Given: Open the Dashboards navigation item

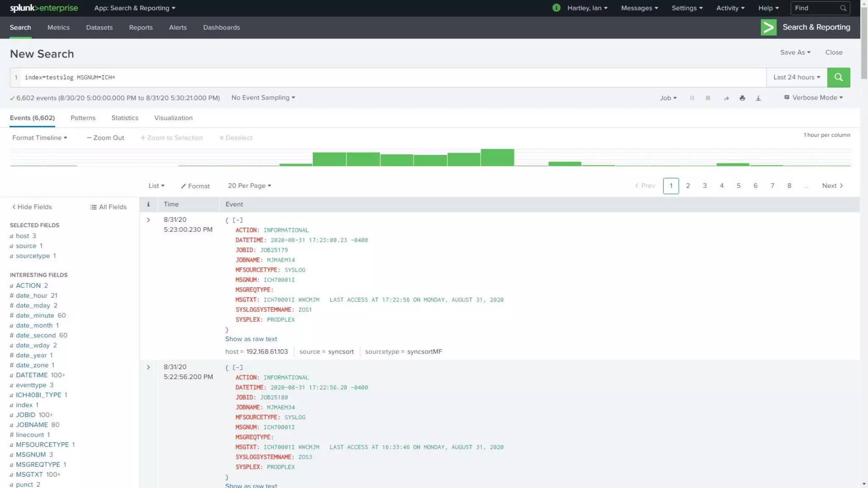Looking at the screenshot, I should click(221, 28).
